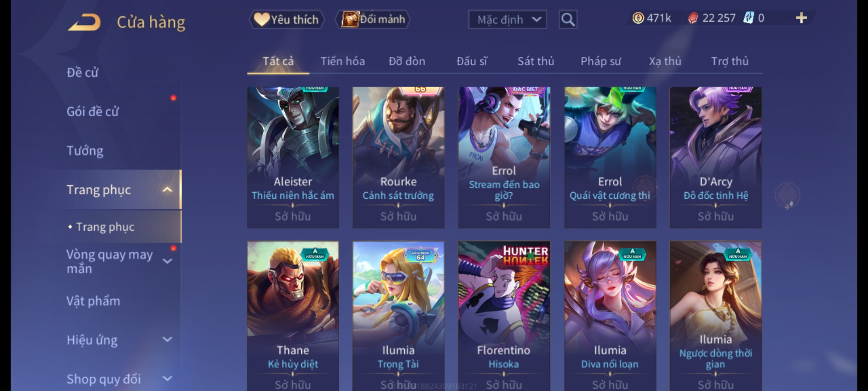
Task: Switch to the Pháp sư tab
Action: [601, 61]
